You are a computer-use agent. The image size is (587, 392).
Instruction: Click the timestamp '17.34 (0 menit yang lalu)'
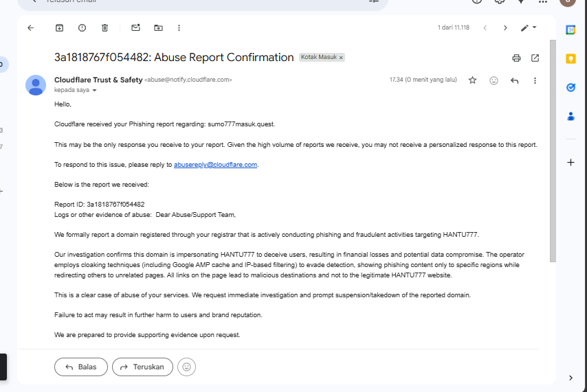423,80
